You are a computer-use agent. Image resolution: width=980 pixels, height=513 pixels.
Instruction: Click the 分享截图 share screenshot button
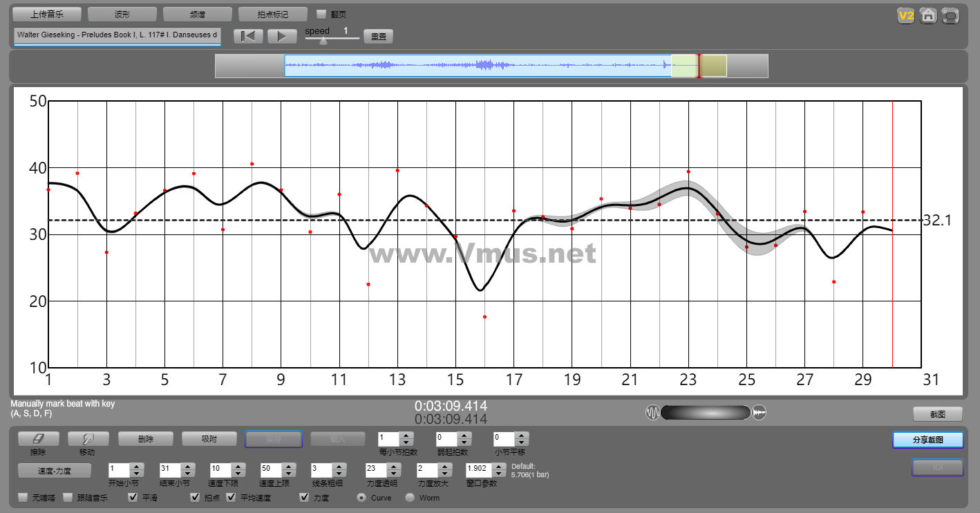[x=927, y=440]
